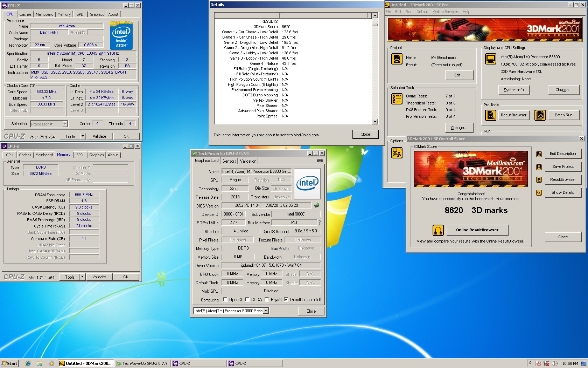The image size is (588, 368).
Task: Click the 3DMark2001 banner image in Overall Score
Action: (471, 169)
